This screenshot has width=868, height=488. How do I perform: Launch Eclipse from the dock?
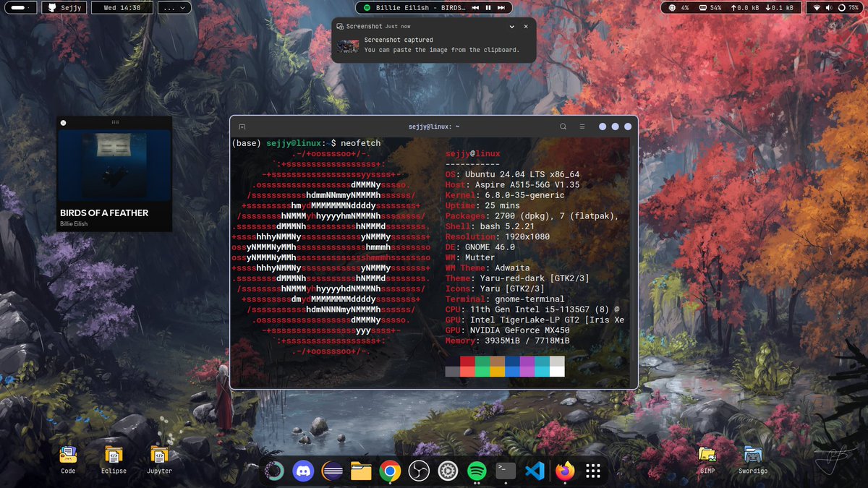click(x=332, y=471)
